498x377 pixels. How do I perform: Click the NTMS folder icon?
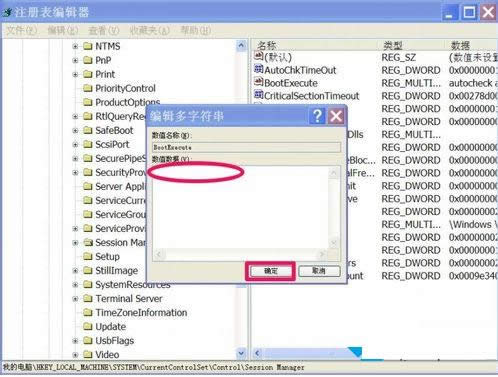pos(88,46)
